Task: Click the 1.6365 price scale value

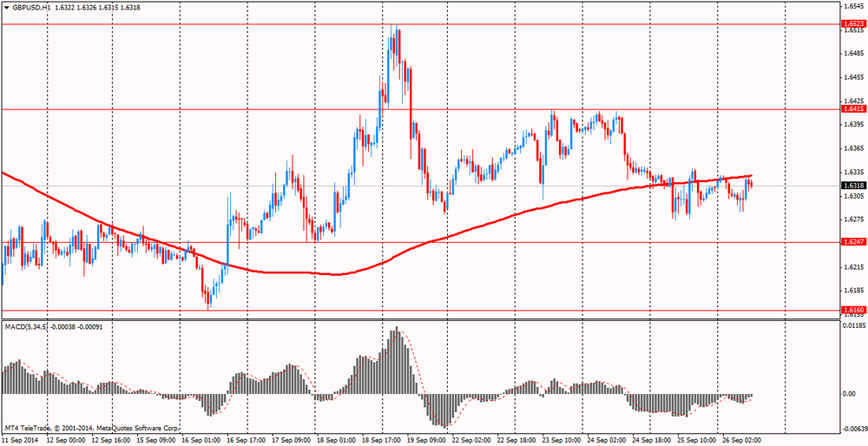Action: point(852,148)
